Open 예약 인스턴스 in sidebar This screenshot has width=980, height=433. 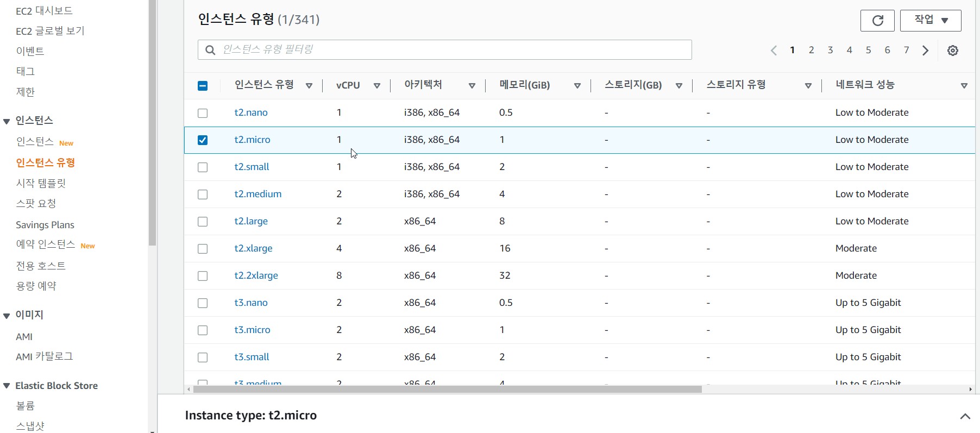[x=46, y=244]
